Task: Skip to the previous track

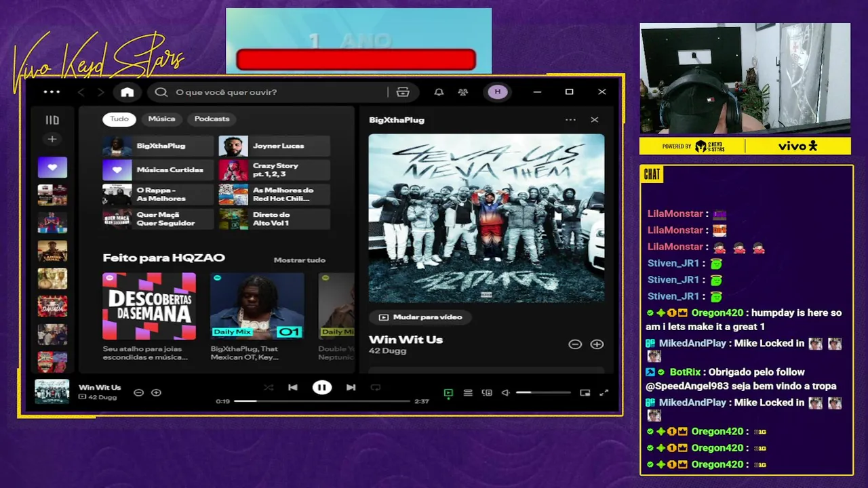Action: [x=293, y=388]
